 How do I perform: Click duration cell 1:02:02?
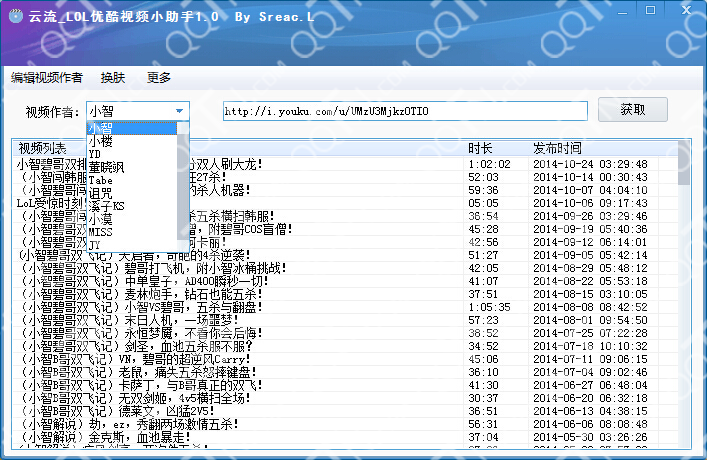coord(489,164)
